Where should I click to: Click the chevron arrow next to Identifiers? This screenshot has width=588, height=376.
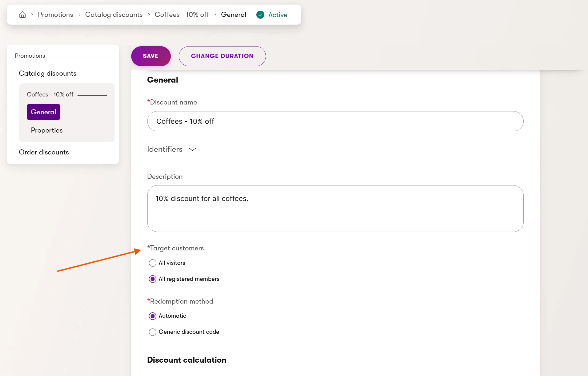[192, 149]
